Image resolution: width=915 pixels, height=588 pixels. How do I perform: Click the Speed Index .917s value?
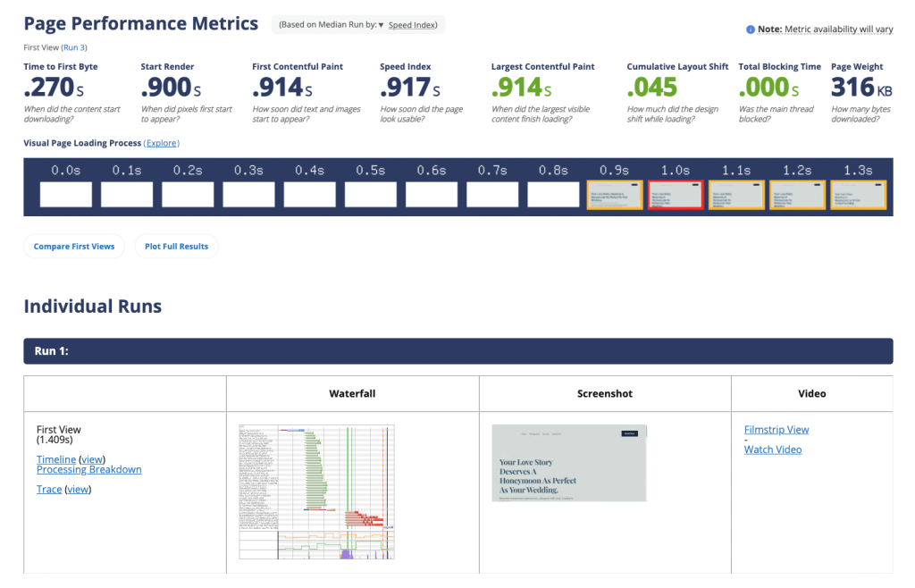coord(410,88)
